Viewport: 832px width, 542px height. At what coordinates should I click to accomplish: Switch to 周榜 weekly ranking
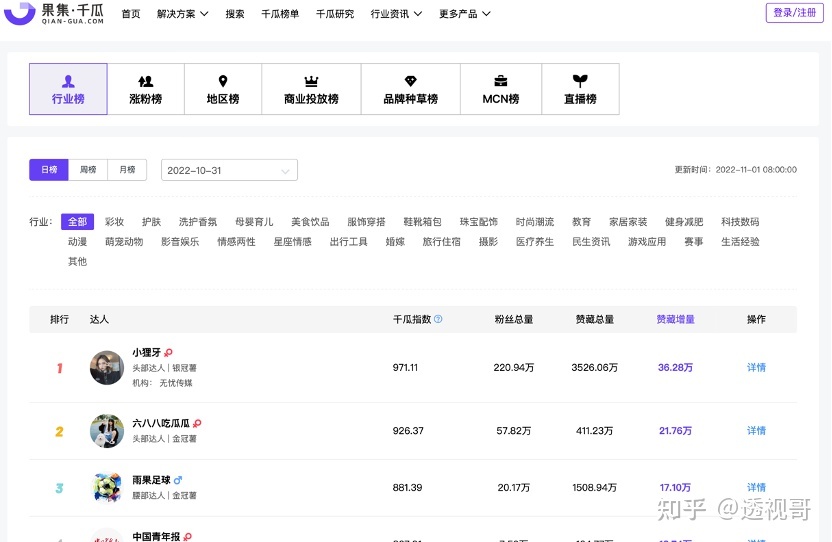click(88, 170)
